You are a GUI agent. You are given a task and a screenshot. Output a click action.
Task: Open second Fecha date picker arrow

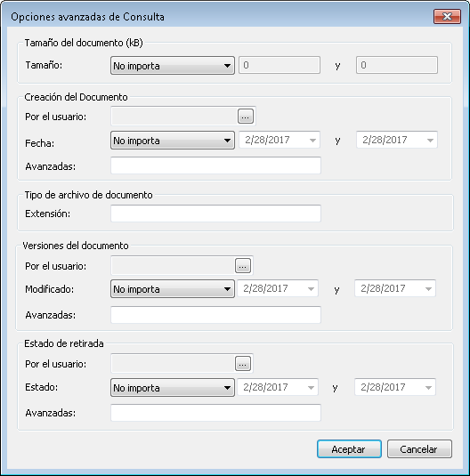pyautogui.click(x=430, y=140)
